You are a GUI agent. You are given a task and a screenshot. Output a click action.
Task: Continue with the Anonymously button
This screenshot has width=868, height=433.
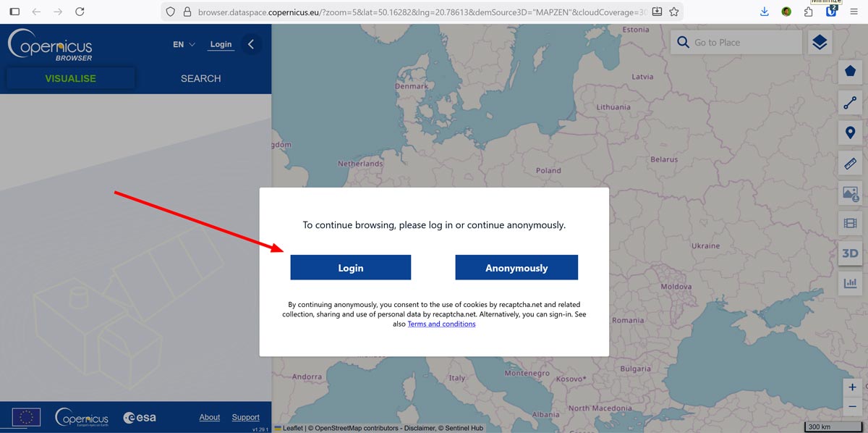[516, 268]
